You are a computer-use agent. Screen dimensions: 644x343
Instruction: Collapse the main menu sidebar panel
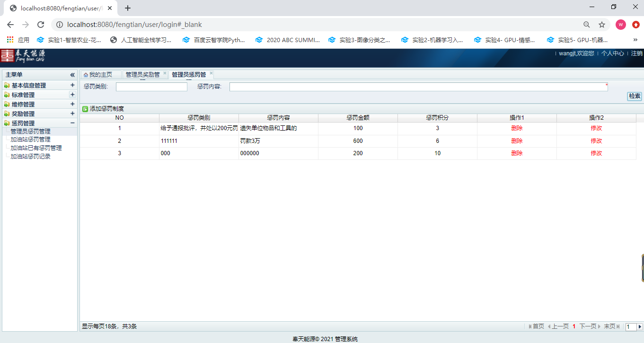point(72,75)
